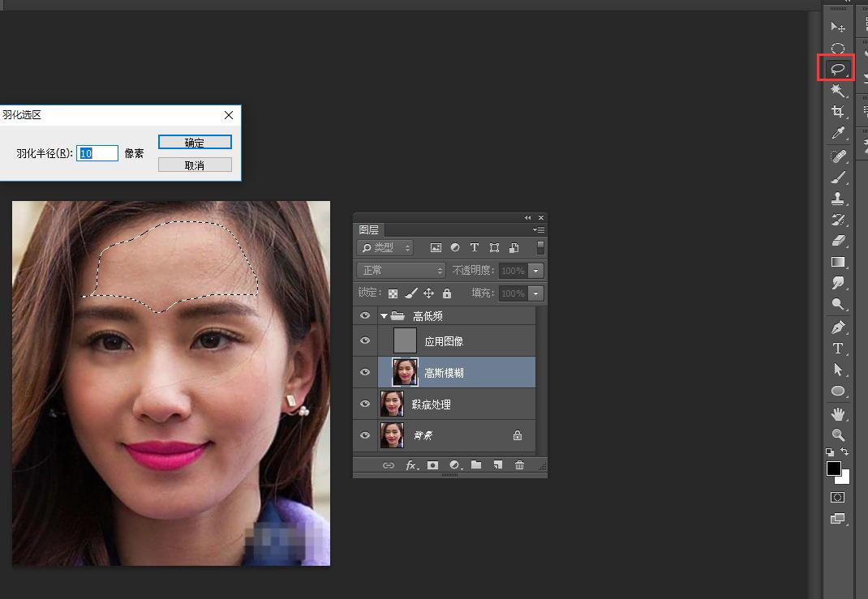Filter layers by smart objects
Screen dimensions: 868x599
(x=513, y=247)
